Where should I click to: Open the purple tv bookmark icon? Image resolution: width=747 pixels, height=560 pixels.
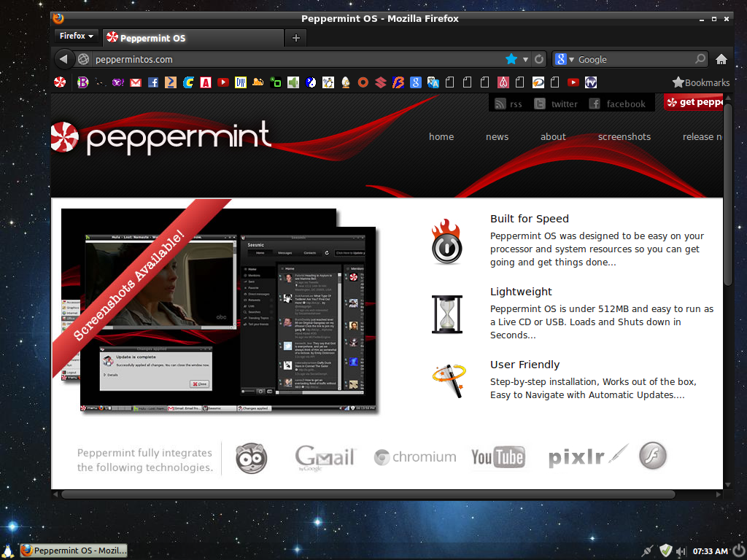pyautogui.click(x=591, y=82)
